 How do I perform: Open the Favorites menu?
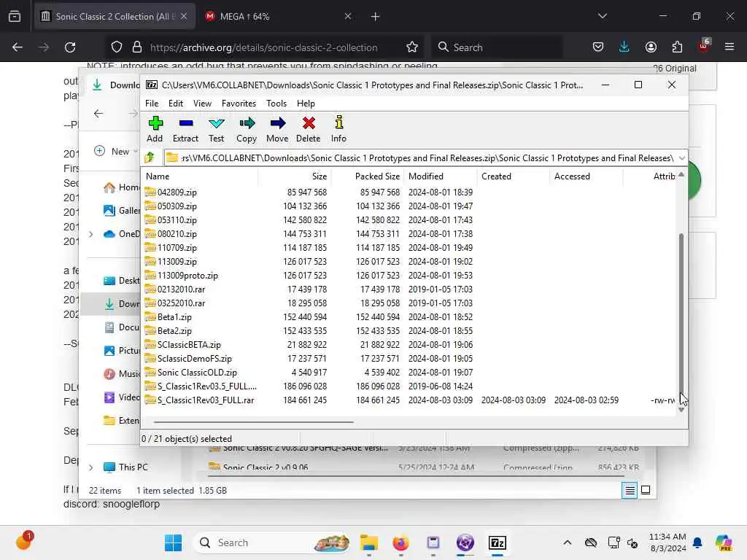coord(239,104)
